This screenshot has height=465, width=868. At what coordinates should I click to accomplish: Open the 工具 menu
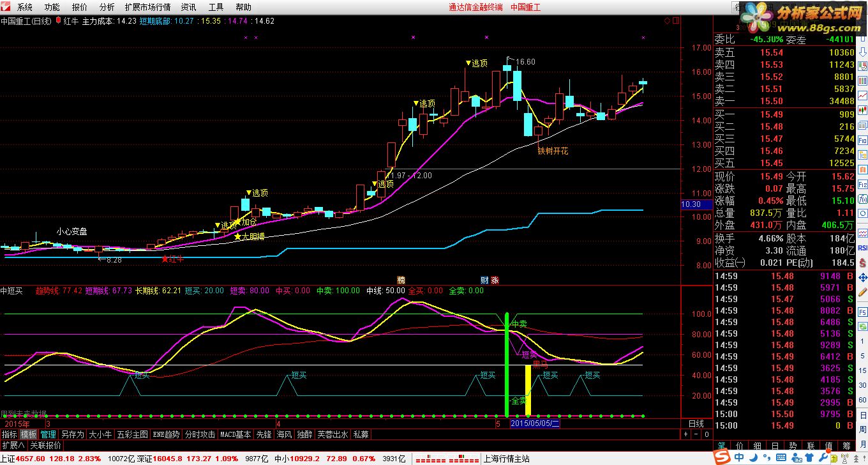[x=216, y=7]
